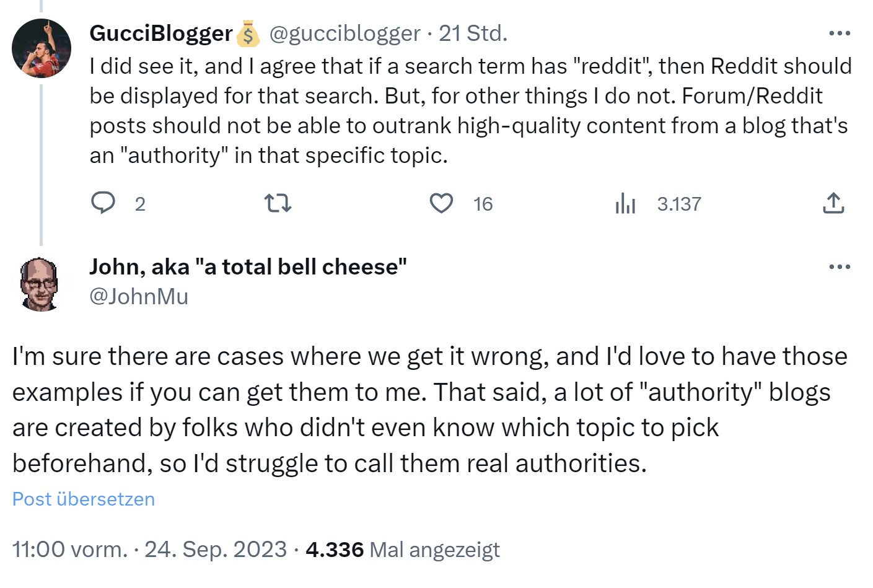
Task: Click the 'Post übersetzen' translate link
Action: click(x=84, y=499)
